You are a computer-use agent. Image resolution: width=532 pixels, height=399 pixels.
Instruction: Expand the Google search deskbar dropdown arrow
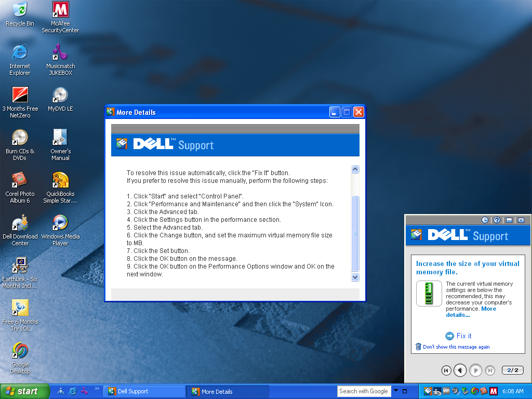tap(396, 391)
